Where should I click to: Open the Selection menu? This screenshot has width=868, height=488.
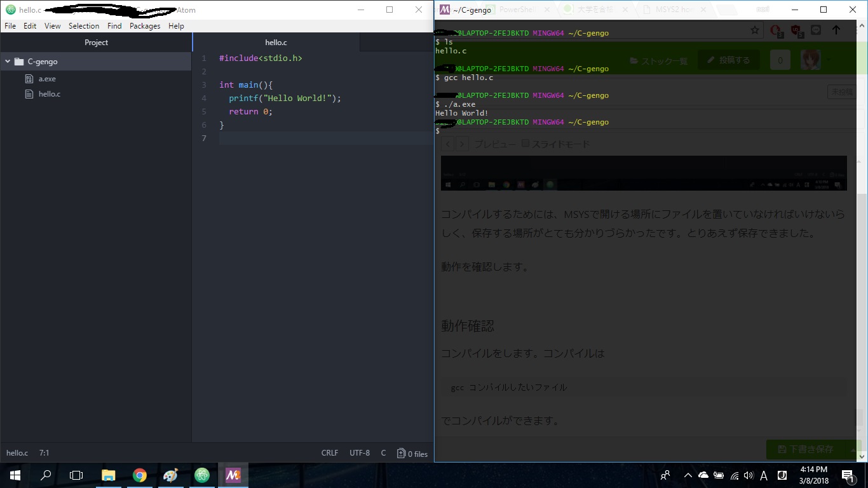coord(84,26)
